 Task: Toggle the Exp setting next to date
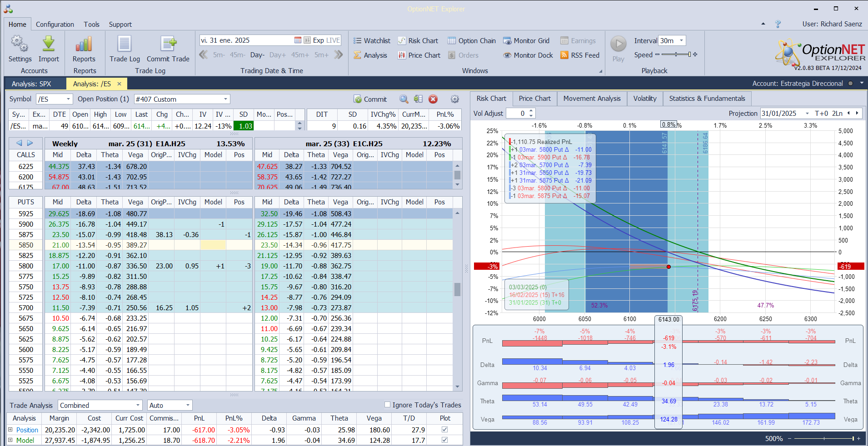click(x=319, y=40)
